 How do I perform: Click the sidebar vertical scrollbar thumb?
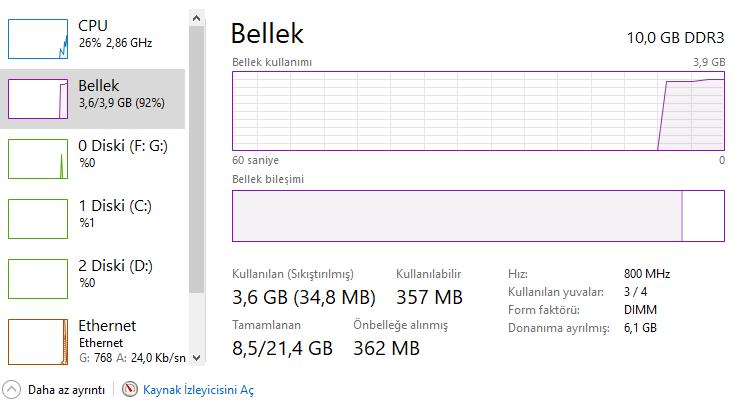tap(196, 150)
